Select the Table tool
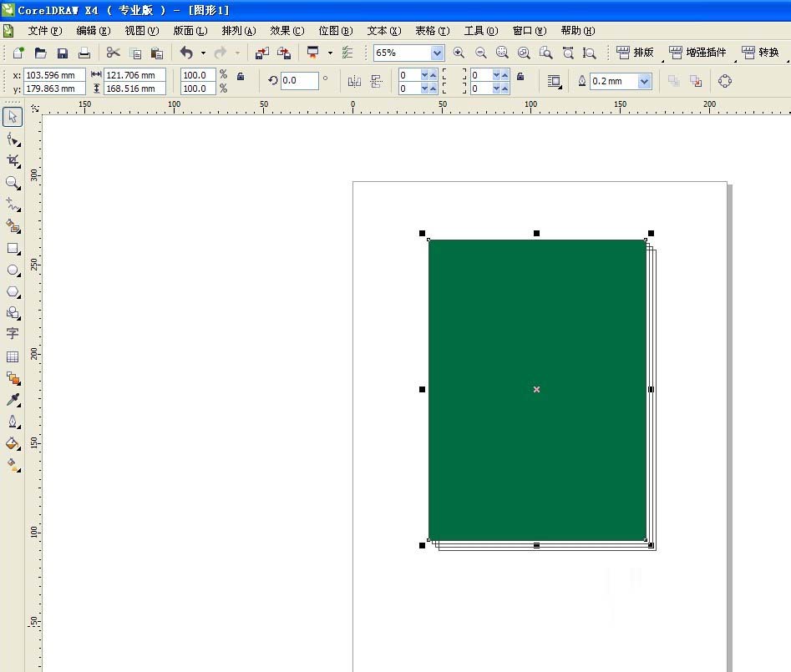Screen dimensions: 791x672 coord(13,357)
